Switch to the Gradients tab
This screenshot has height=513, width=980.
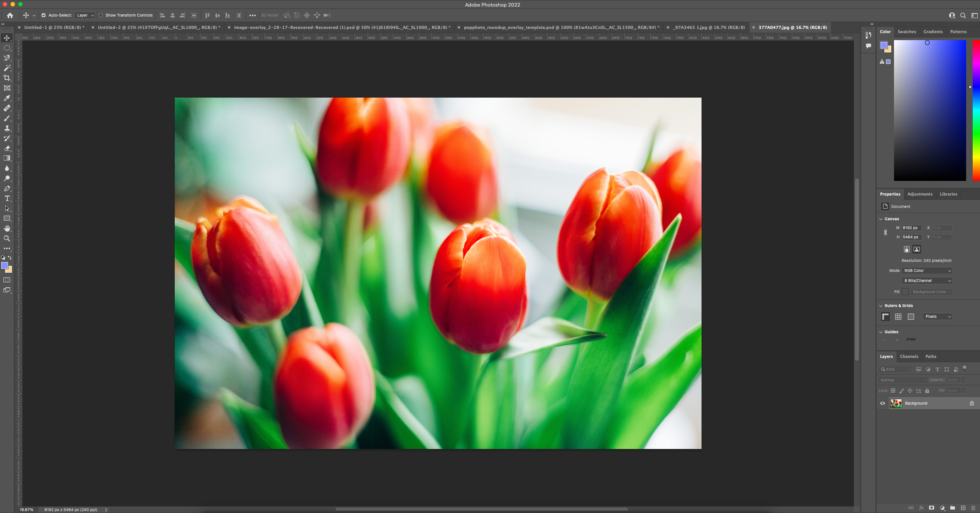(x=933, y=32)
